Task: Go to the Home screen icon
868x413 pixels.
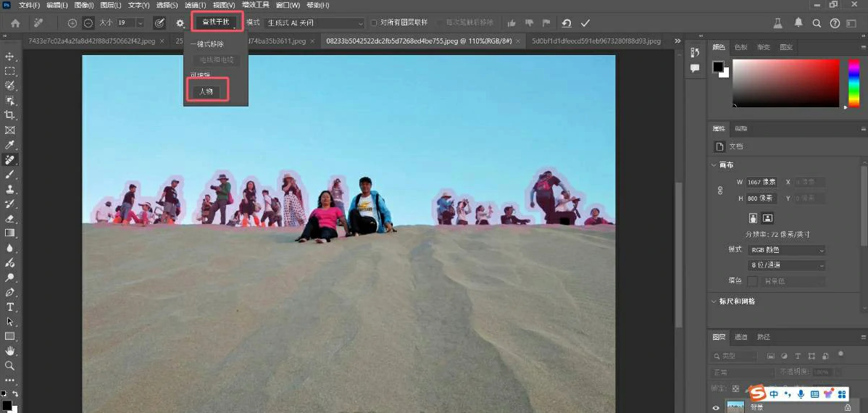Action: pos(15,22)
